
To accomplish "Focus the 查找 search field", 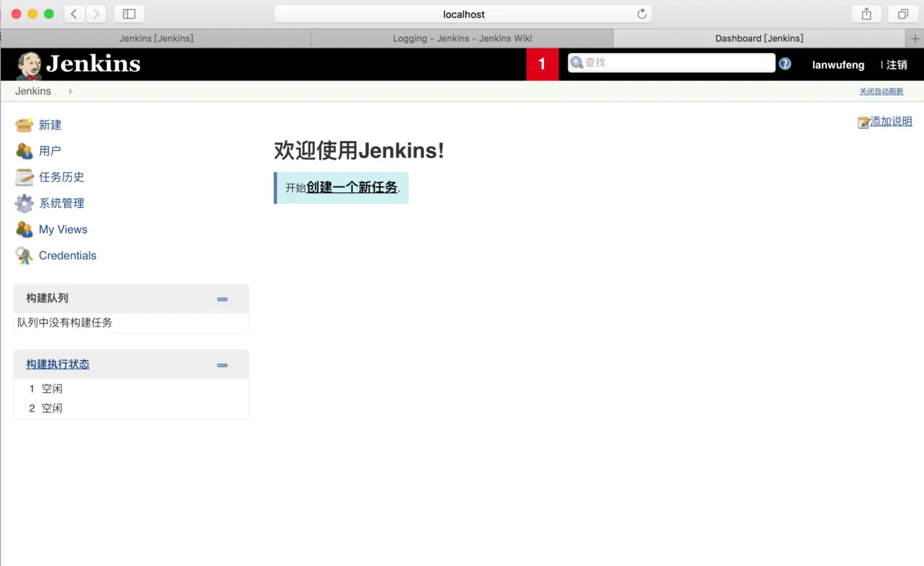I will [x=671, y=63].
